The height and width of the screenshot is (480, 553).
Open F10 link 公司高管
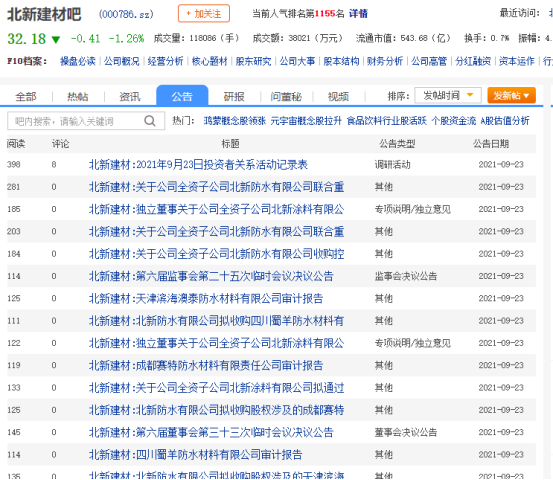(x=429, y=61)
